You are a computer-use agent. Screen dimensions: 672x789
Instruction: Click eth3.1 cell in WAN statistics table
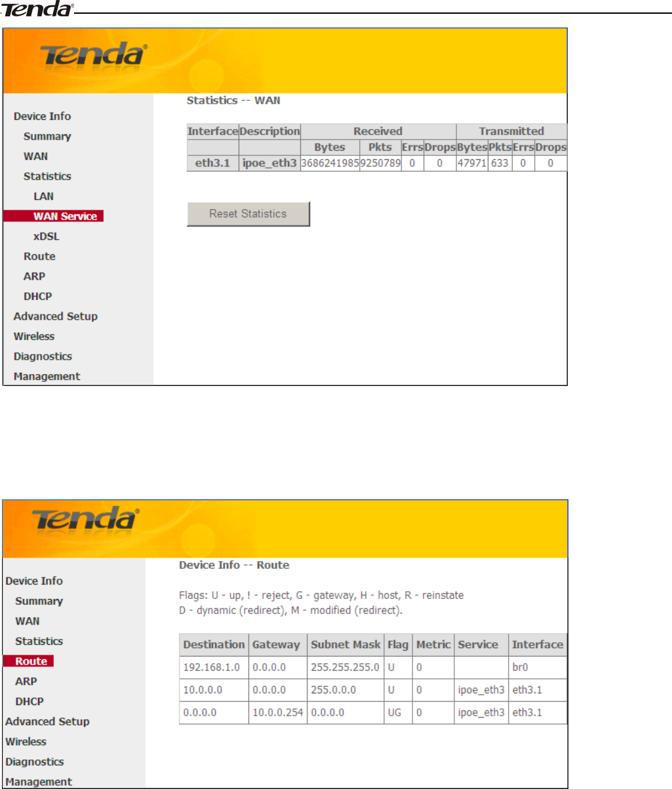tap(213, 163)
